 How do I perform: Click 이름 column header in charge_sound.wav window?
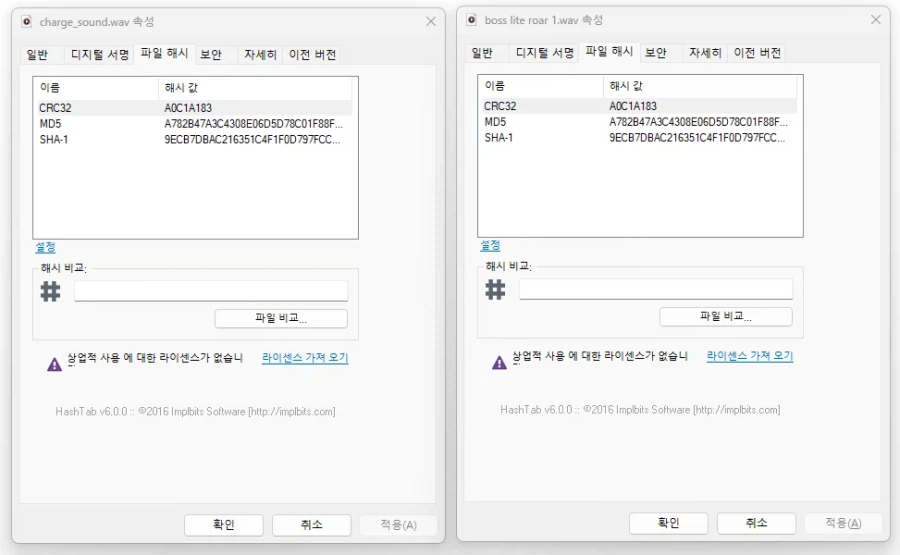tap(96, 88)
